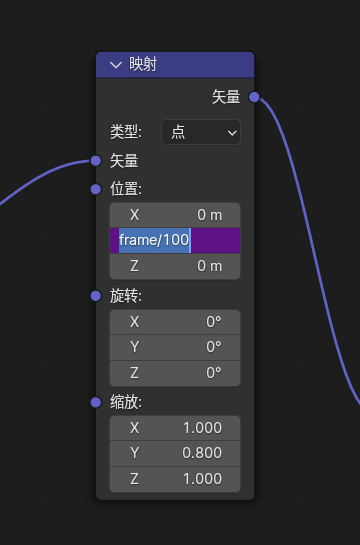
Task: Click the 旋转 input socket
Action: pos(96,296)
